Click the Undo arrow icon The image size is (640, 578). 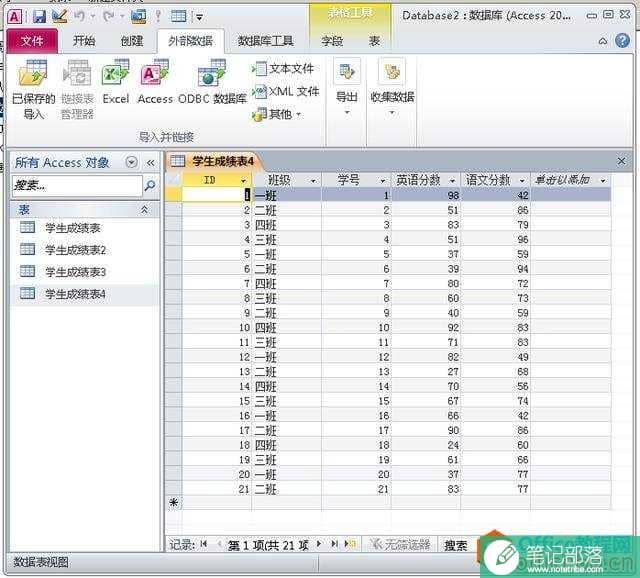[80, 16]
